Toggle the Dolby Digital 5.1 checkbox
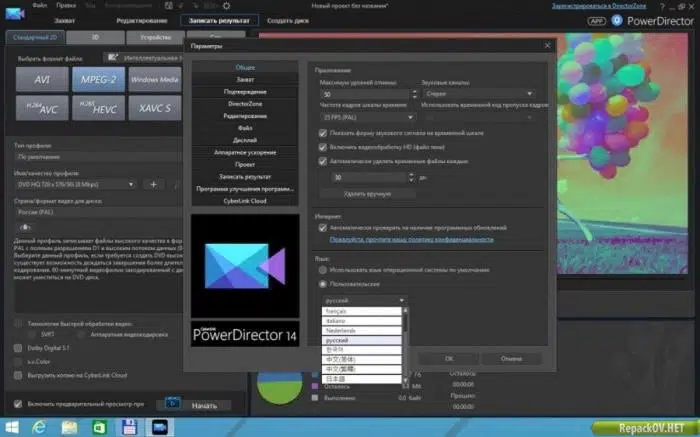700x437 pixels. 18,348
